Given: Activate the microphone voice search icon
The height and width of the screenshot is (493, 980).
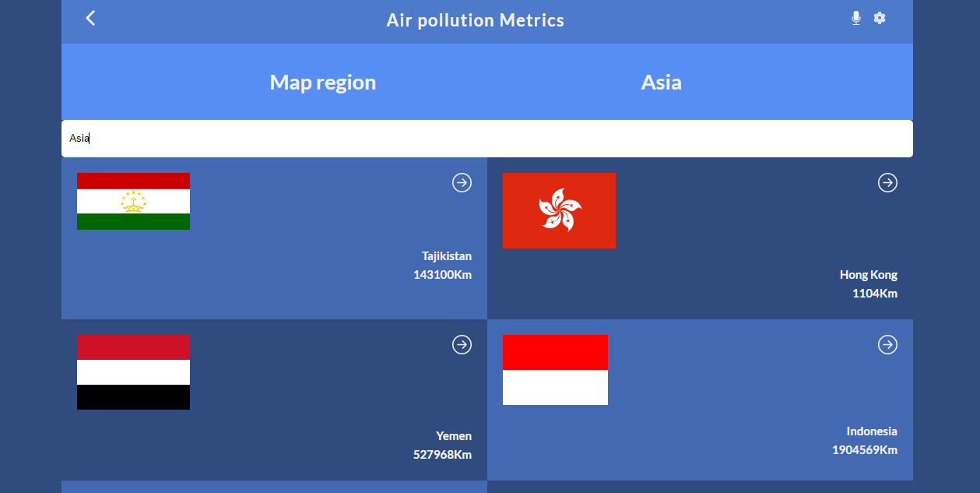Looking at the screenshot, I should click(856, 18).
